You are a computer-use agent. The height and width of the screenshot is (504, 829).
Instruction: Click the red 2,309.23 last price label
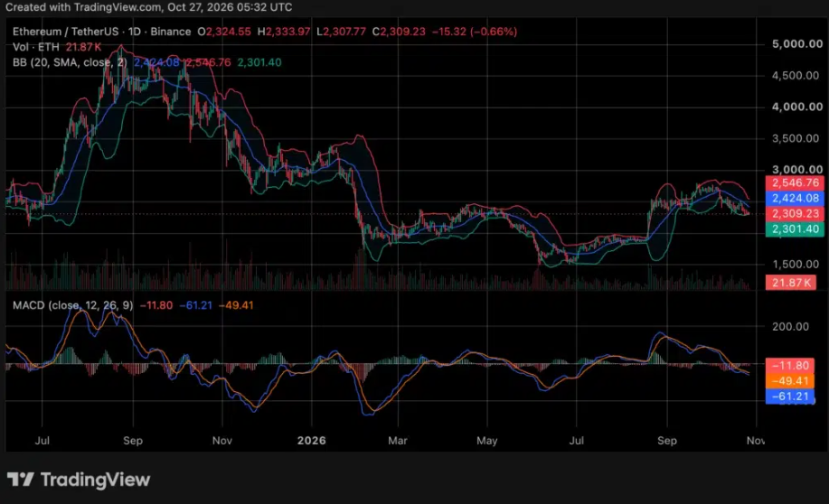(795, 213)
